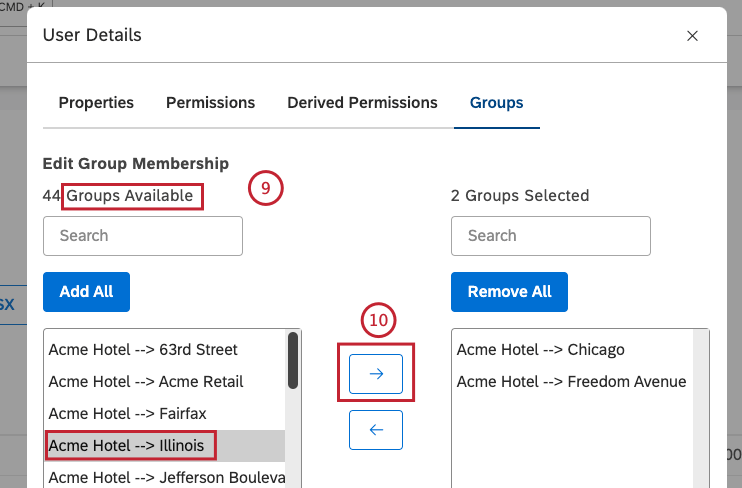Click the left arrow to remove group
The image size is (742, 488).
tap(376, 430)
